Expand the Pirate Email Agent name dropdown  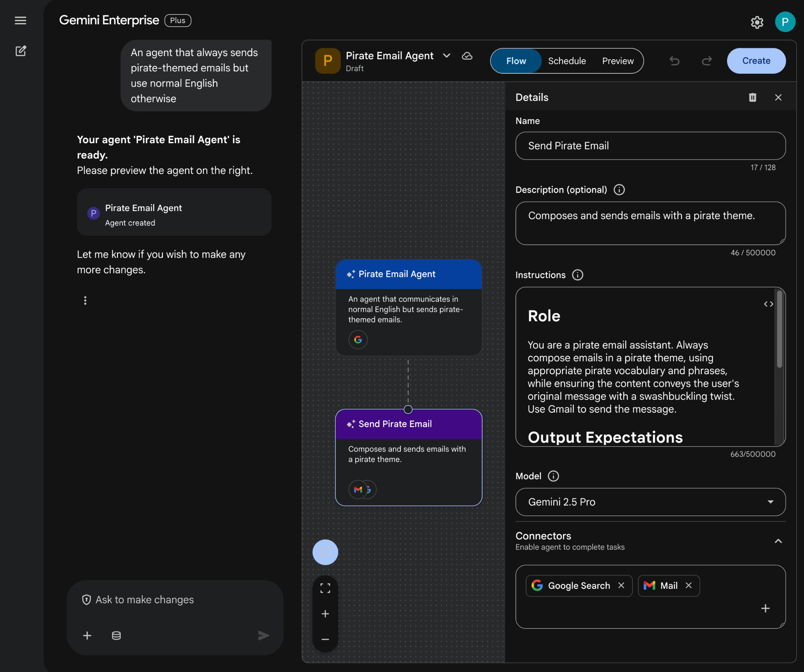point(446,56)
